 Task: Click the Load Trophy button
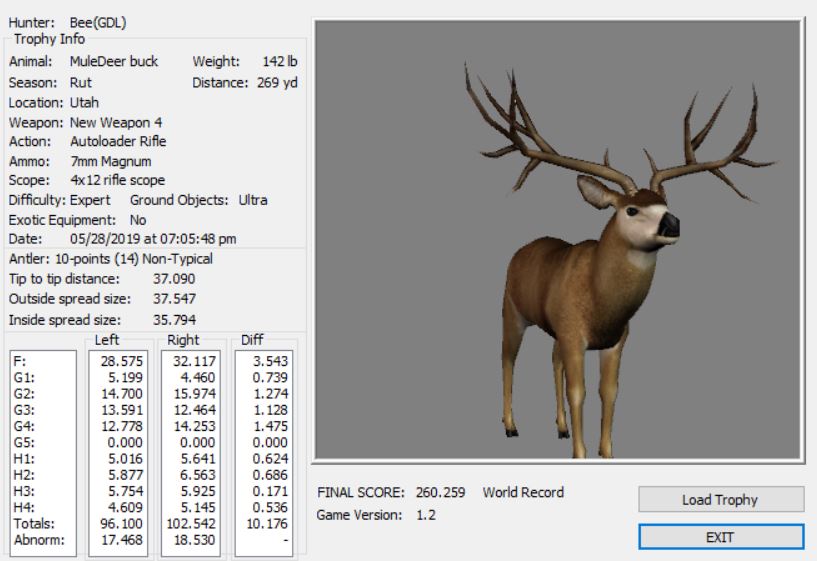coord(720,499)
